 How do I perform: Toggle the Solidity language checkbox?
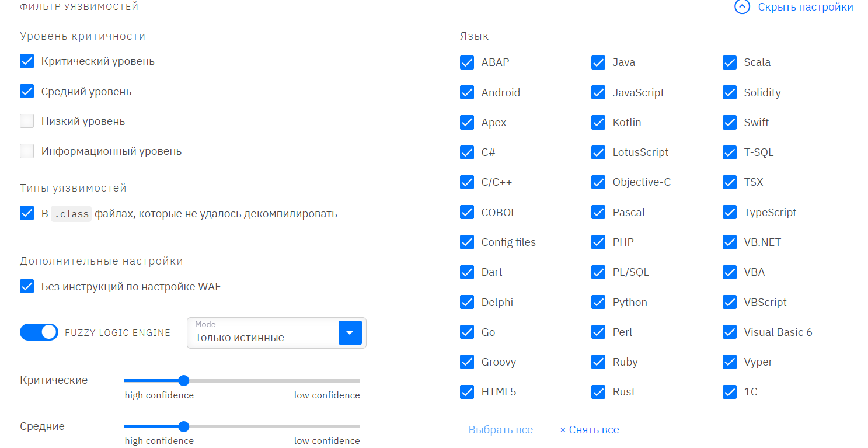click(x=730, y=92)
